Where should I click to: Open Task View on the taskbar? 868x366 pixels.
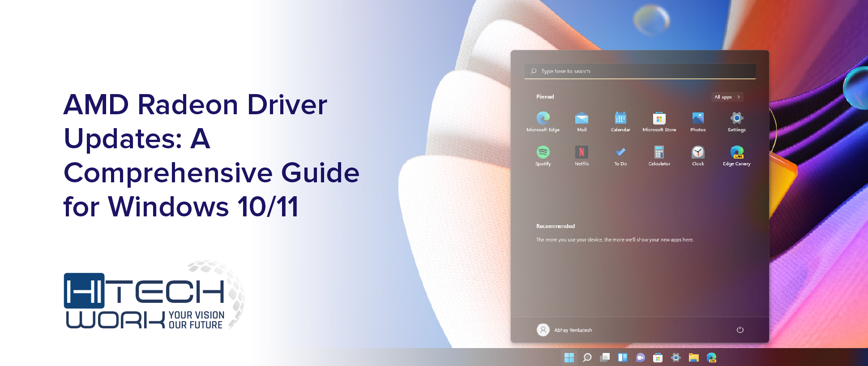click(605, 357)
